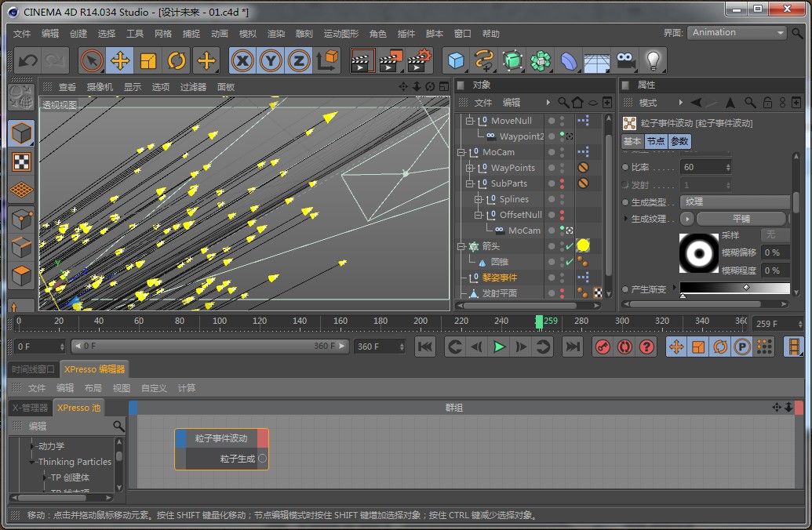The width and height of the screenshot is (812, 530).
Task: Switch to Texture mode checker icon
Action: tap(21, 162)
